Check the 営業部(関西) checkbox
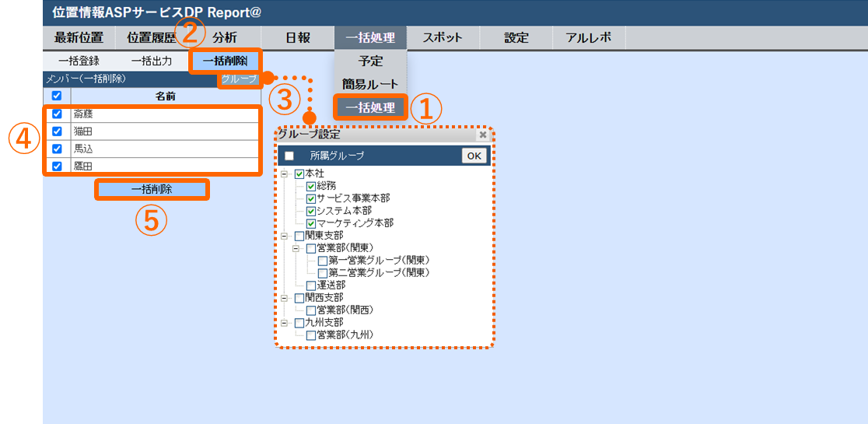The width and height of the screenshot is (868, 424). [311, 310]
